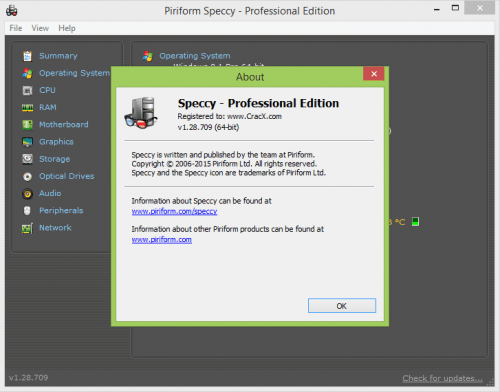Image resolution: width=500 pixels, height=392 pixels.
Task: Click the Optical Drives disc icon
Action: click(x=27, y=176)
